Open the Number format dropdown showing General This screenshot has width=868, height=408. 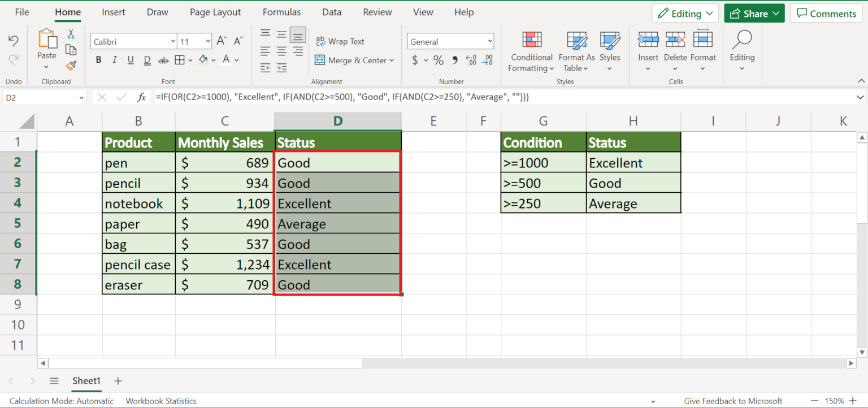[x=450, y=41]
